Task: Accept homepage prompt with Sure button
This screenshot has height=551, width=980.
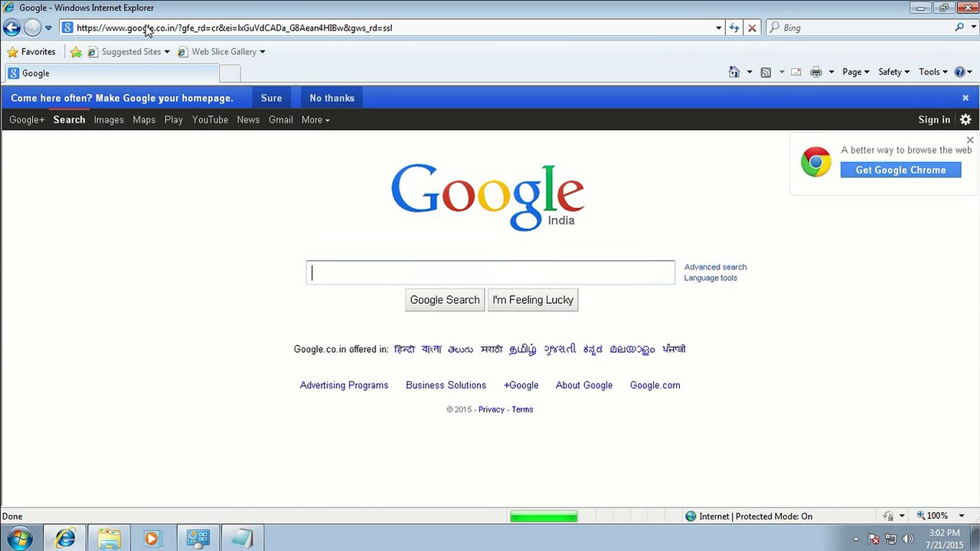Action: [x=271, y=98]
